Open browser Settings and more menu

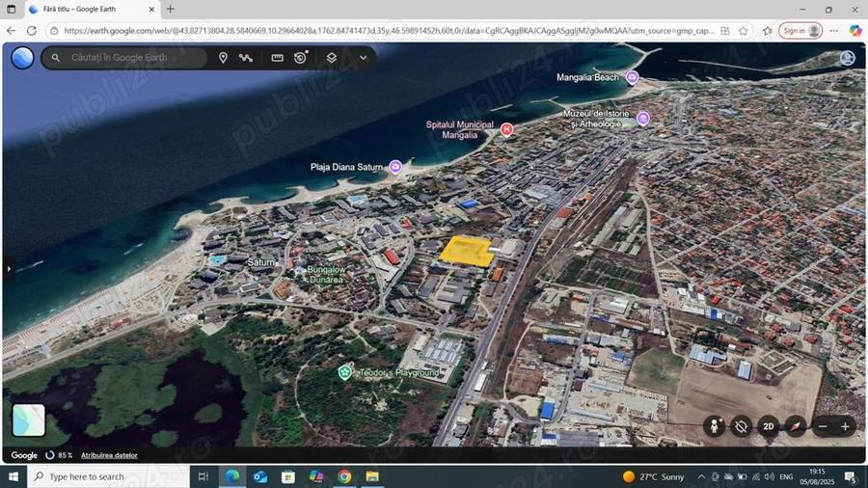pyautogui.click(x=834, y=31)
